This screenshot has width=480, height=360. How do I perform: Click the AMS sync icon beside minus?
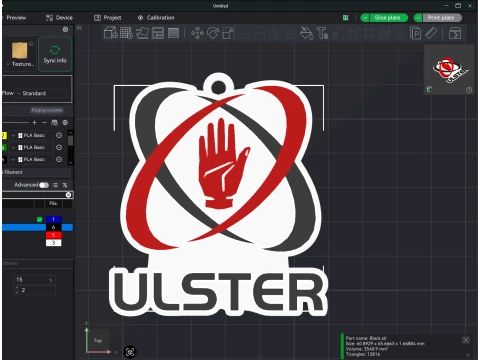(x=54, y=123)
